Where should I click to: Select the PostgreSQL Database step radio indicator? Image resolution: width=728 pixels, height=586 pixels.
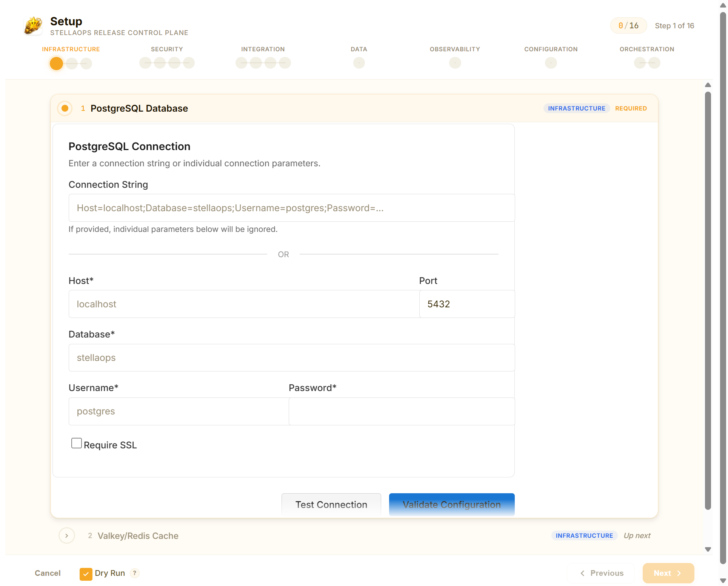click(x=65, y=109)
